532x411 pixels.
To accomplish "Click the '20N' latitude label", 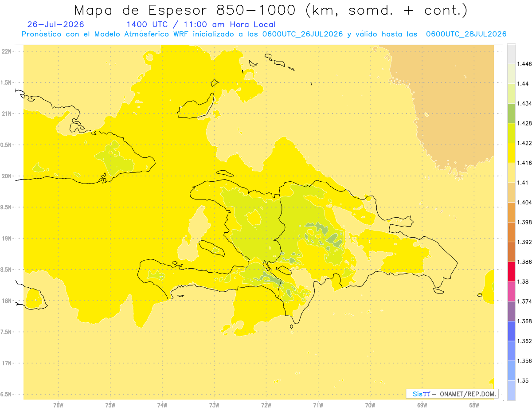I will 8,176.
